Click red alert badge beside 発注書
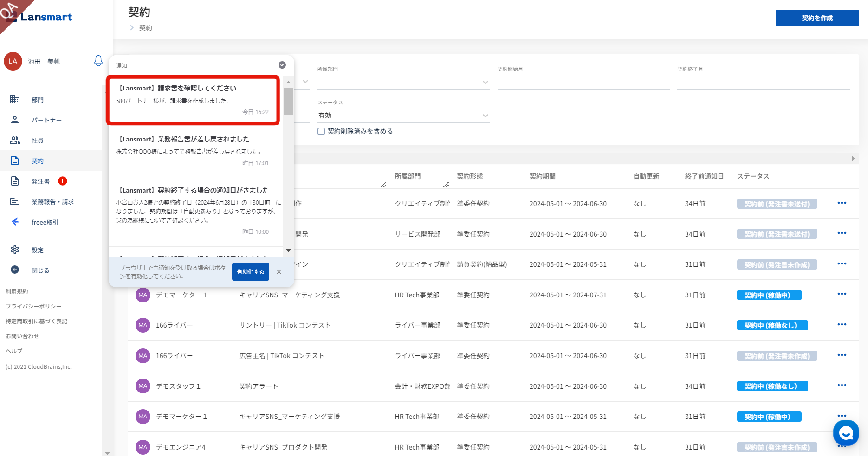Image resolution: width=868 pixels, height=456 pixels. [x=63, y=181]
